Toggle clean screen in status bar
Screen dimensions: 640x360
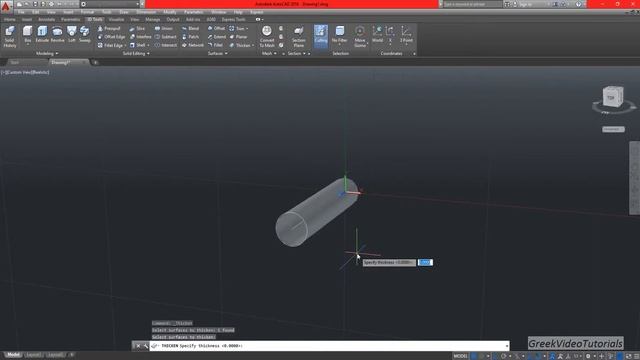tap(628, 356)
